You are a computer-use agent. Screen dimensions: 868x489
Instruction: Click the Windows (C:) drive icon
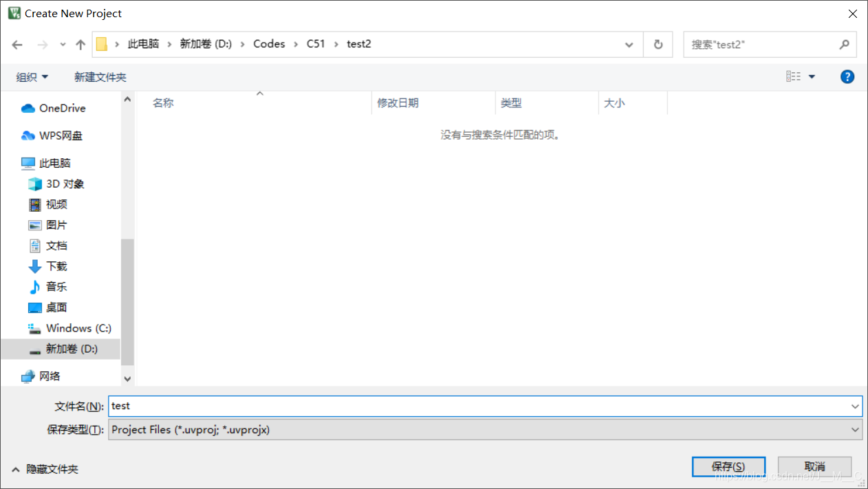coord(35,329)
